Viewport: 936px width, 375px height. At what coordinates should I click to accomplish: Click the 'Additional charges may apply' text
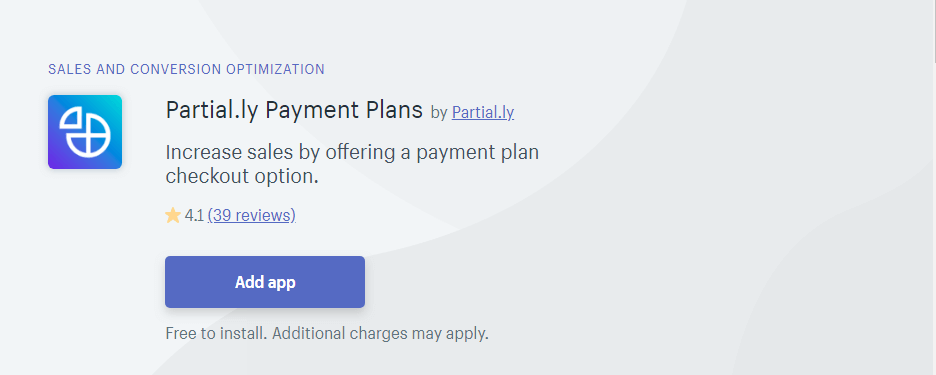coord(380,333)
